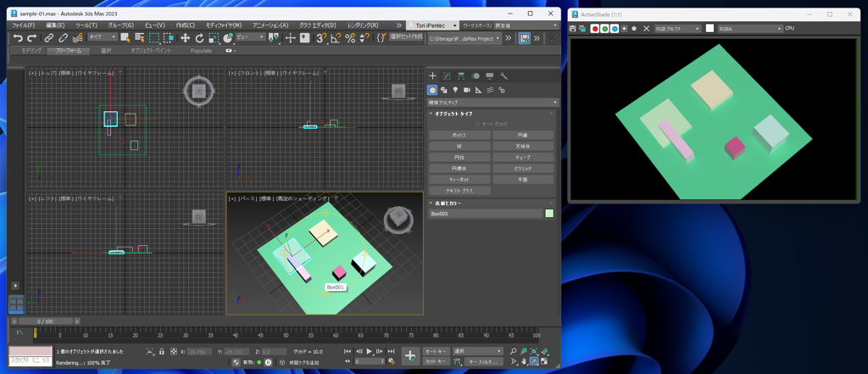Click the Use Pivot Point Center icon
The width and height of the screenshot is (868, 374).
pos(274,37)
